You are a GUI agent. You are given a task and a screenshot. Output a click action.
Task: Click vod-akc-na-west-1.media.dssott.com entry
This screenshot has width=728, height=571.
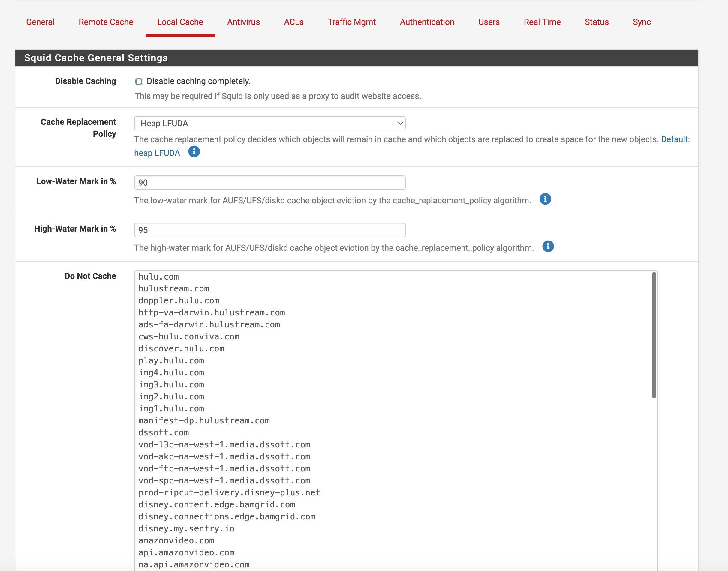pyautogui.click(x=224, y=457)
